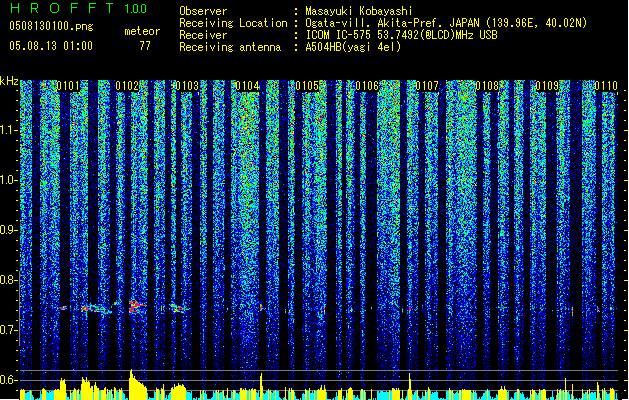The width and height of the screenshot is (629, 400).
Task: Click the date stamp 05.08.13 01:00
Action: tap(51, 45)
